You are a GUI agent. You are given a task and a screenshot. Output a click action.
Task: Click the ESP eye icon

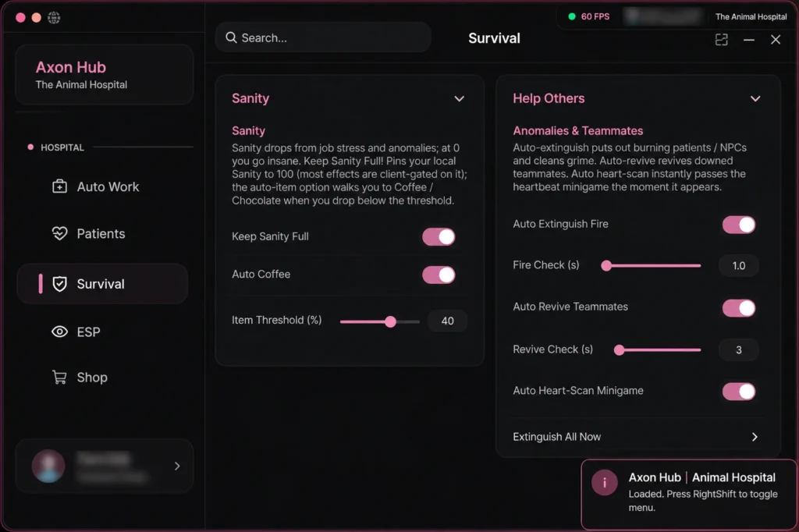(x=59, y=332)
